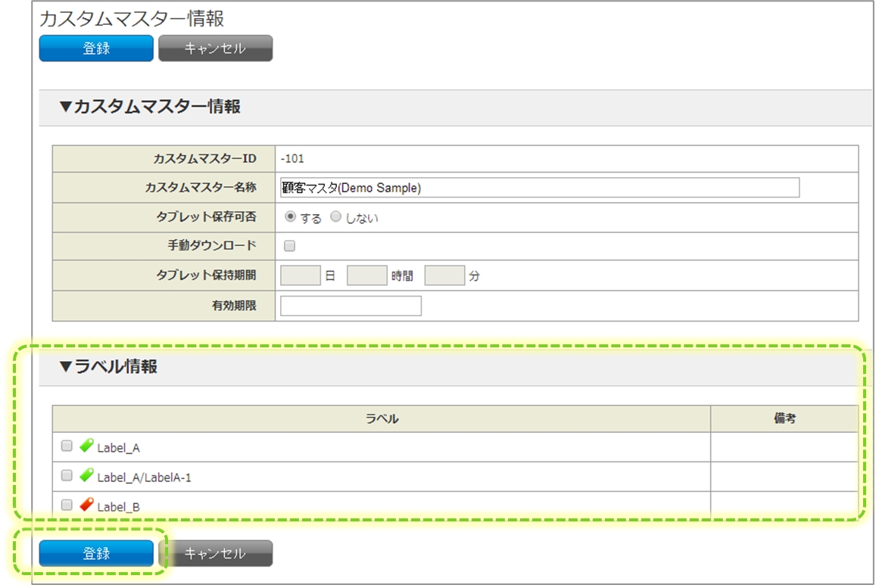Click the 分 retention period field
This screenshot has width=879, height=588.
[444, 275]
